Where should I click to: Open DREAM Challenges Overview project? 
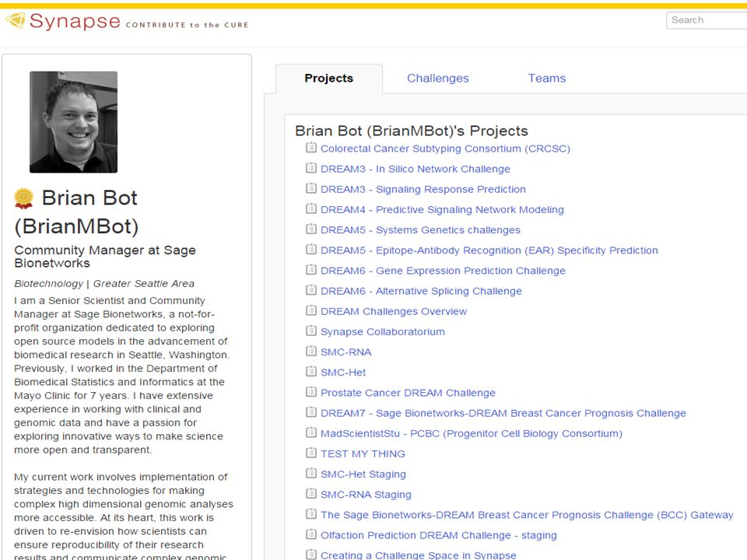[x=394, y=311]
